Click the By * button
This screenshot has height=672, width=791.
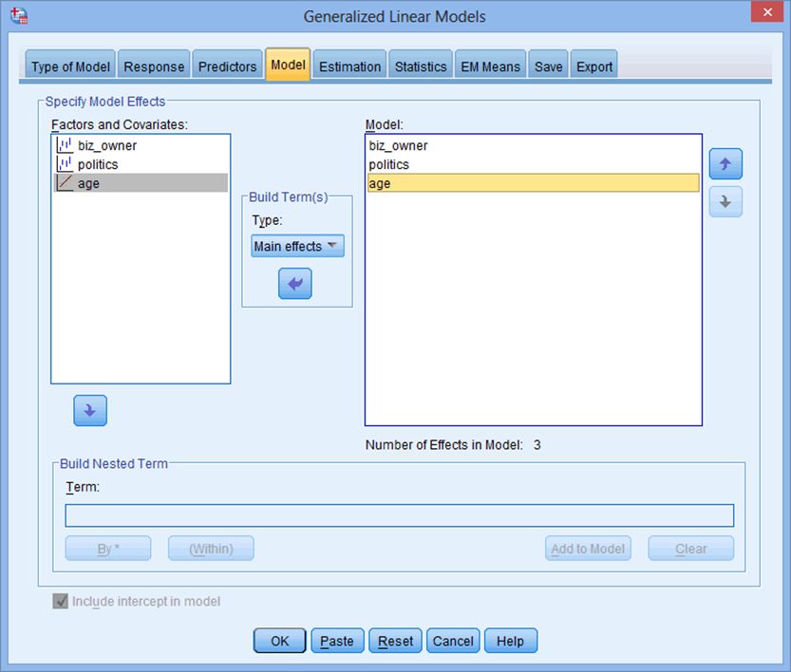point(108,548)
